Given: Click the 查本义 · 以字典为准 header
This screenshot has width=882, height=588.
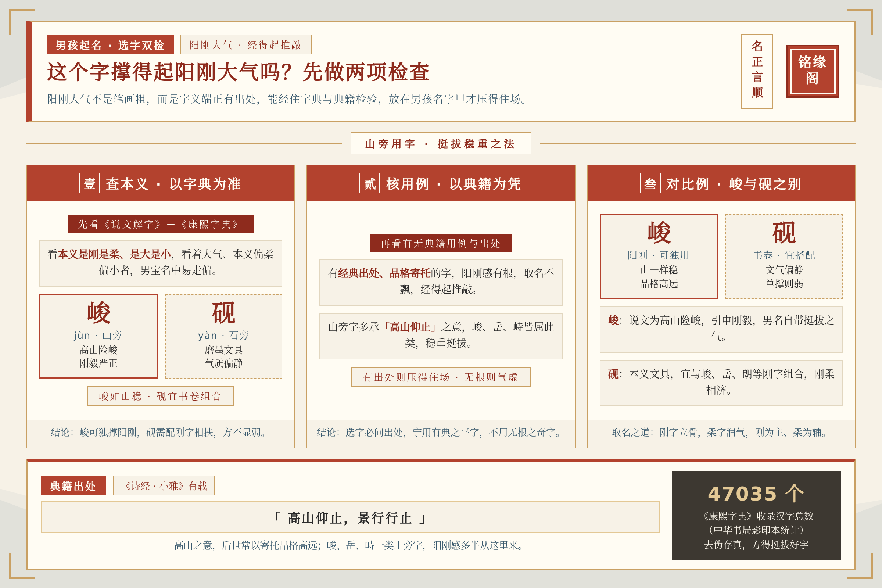Looking at the screenshot, I should point(161,183).
